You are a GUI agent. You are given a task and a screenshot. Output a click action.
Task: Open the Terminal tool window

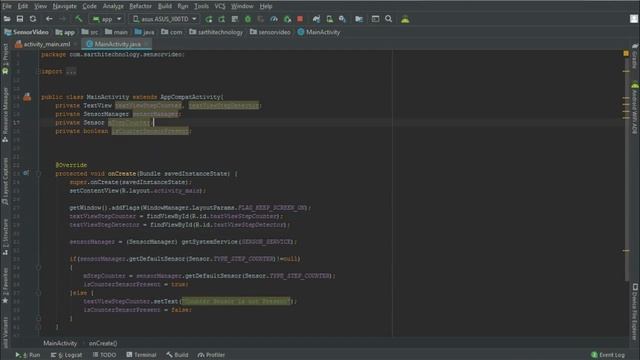click(141, 355)
